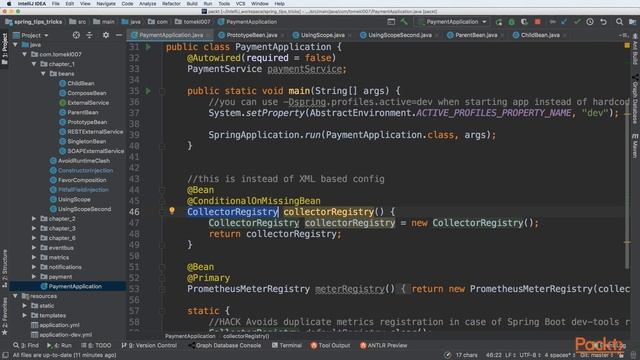Open the VCS menu
Image resolution: width=640 pixels, height=360 pixels.
click(240, 4)
